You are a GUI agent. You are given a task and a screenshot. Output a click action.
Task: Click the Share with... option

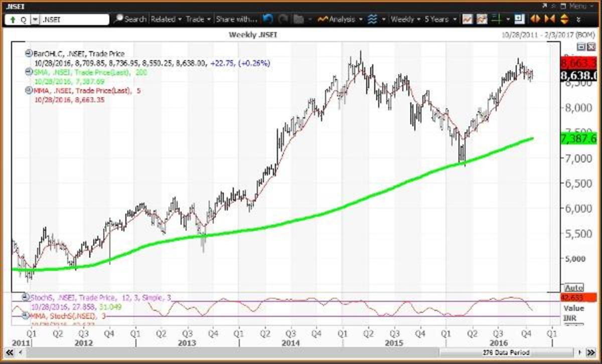[236, 19]
